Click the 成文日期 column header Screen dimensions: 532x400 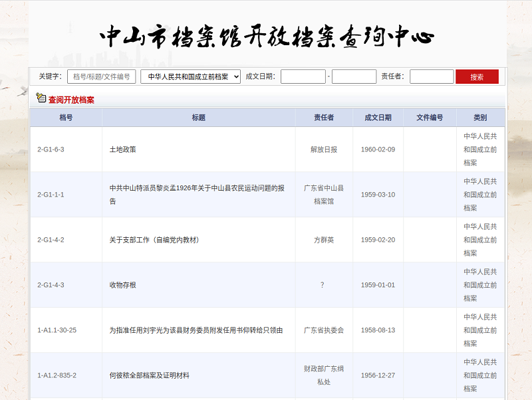point(378,118)
